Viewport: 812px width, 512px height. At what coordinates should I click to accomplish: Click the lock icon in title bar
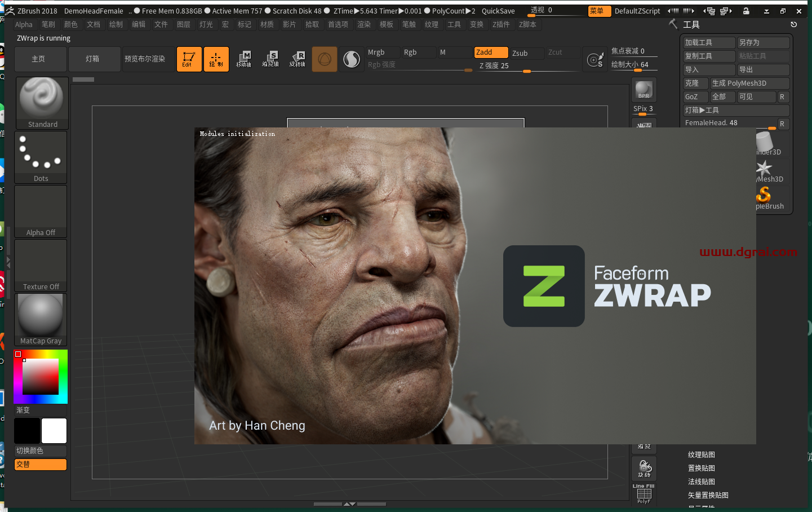point(746,11)
